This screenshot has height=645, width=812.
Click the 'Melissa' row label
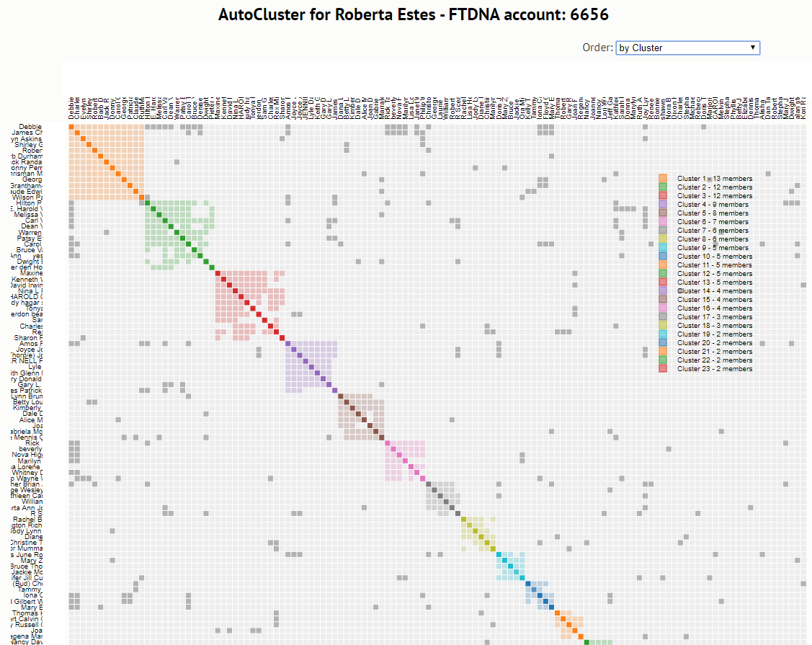[29, 215]
